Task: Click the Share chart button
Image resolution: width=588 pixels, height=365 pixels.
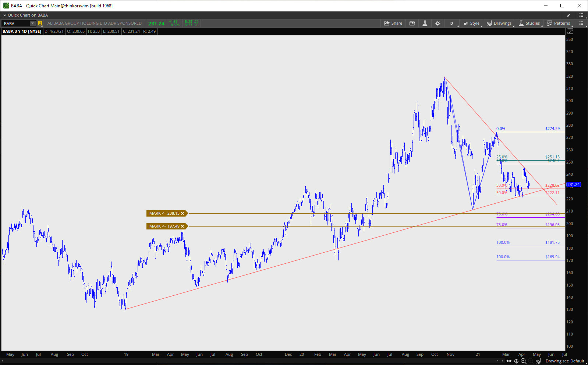Action: (393, 23)
